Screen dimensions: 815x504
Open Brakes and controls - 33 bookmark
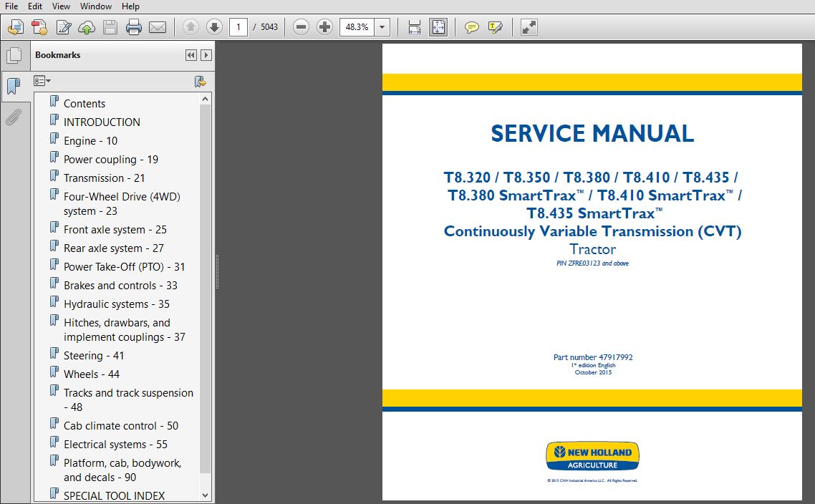tap(120, 286)
